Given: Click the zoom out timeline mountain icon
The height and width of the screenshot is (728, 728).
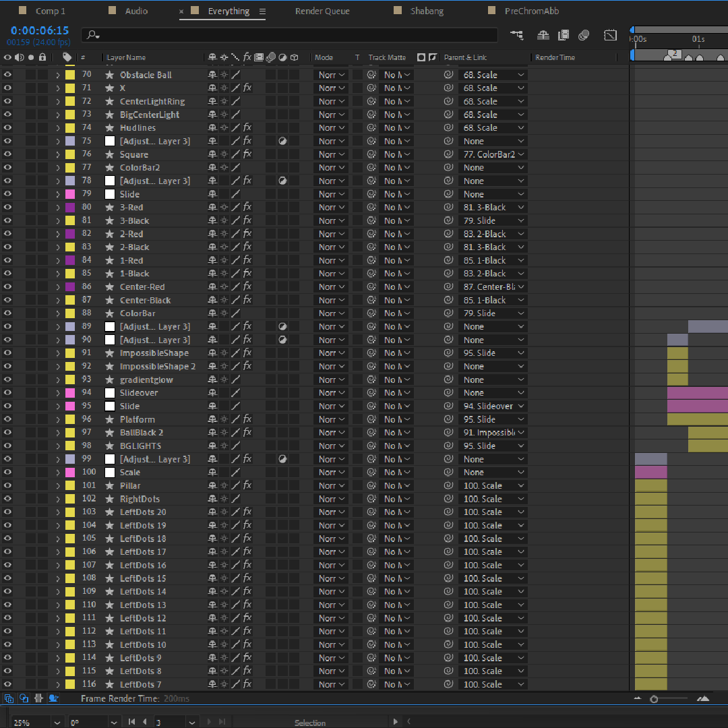Looking at the screenshot, I should click(638, 698).
